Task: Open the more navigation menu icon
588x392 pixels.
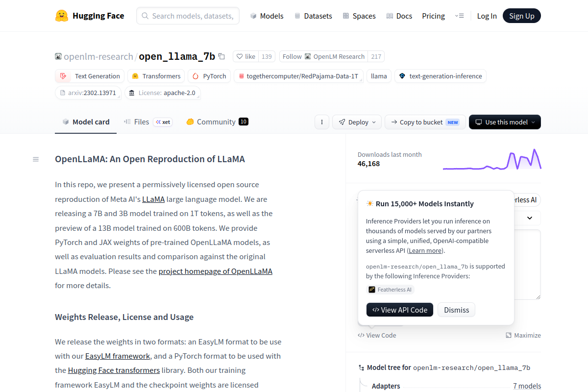Action: tap(459, 16)
